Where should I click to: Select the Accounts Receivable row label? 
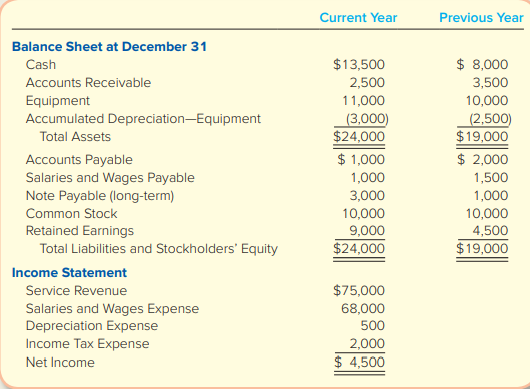88,82
